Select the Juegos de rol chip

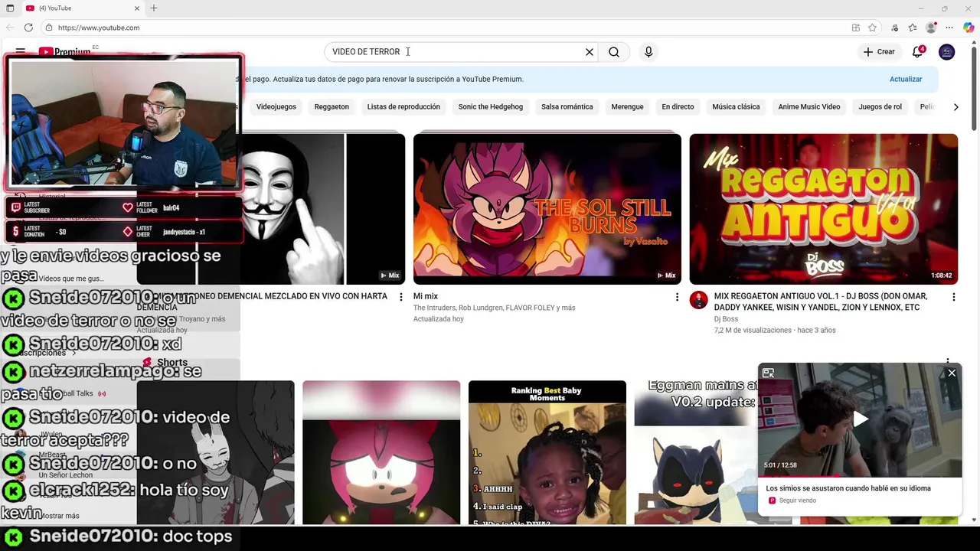click(880, 107)
